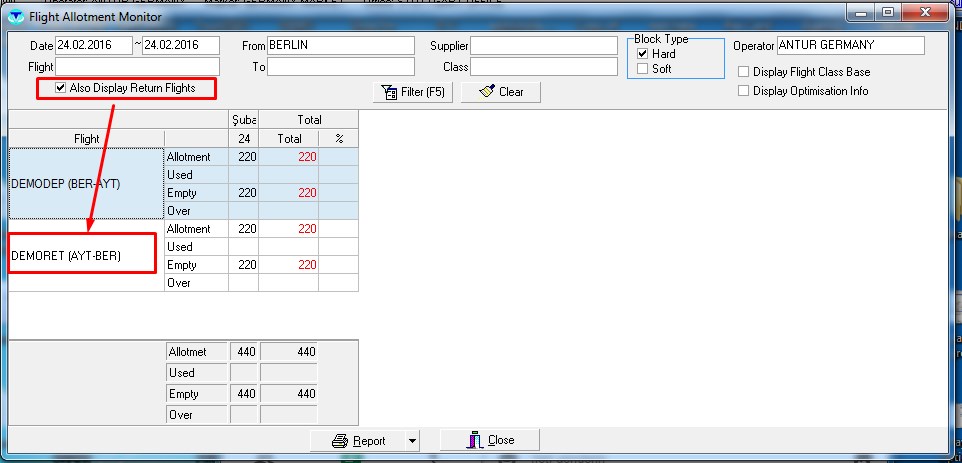Uncheck Also Display Return Flights
This screenshot has width=962, height=463.
[x=61, y=88]
